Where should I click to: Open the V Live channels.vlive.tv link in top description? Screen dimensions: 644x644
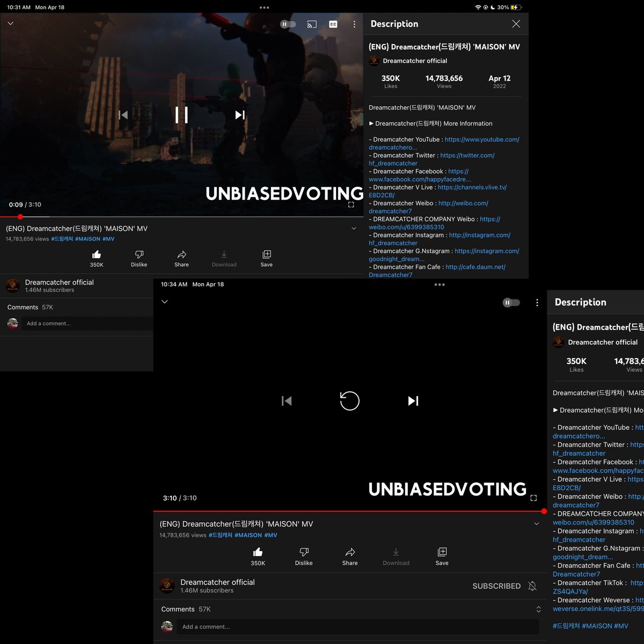(x=472, y=187)
